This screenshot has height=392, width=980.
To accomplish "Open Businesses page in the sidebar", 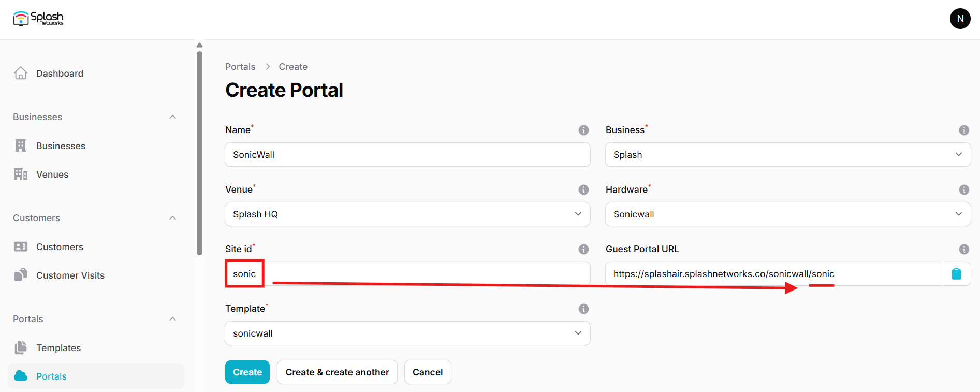I will 96,146.
